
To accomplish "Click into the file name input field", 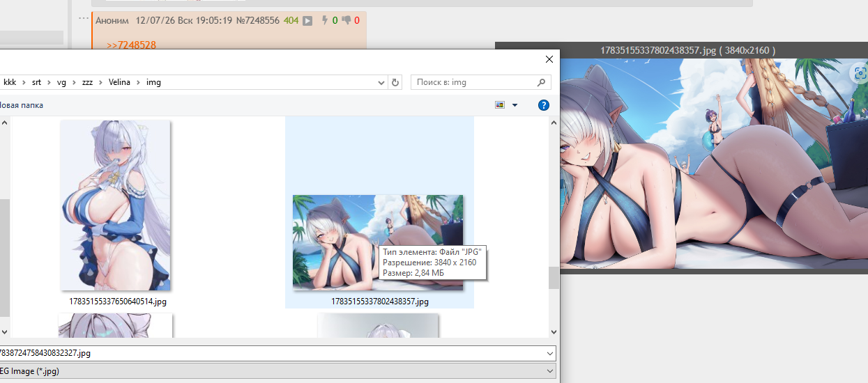I will (x=272, y=353).
